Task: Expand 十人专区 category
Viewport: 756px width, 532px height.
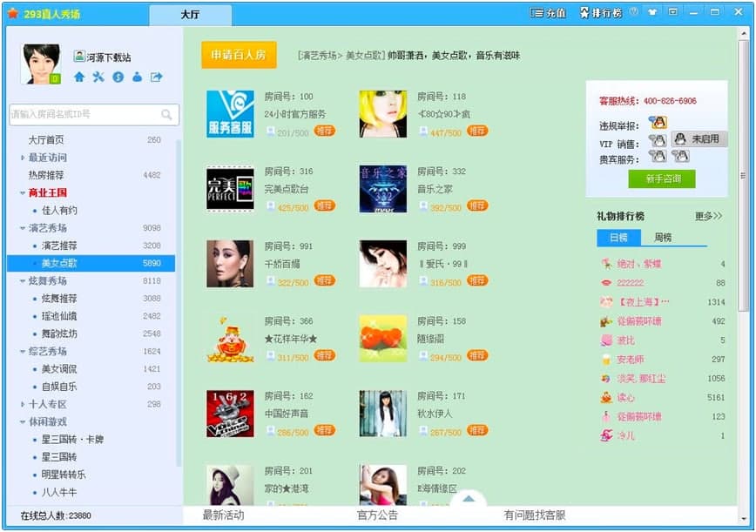Action: (x=22, y=404)
